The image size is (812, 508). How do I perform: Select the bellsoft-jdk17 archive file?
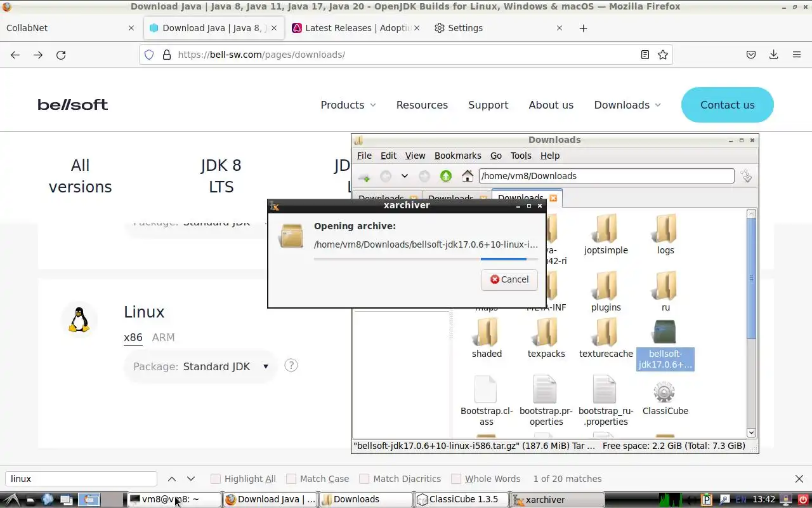pos(665,345)
